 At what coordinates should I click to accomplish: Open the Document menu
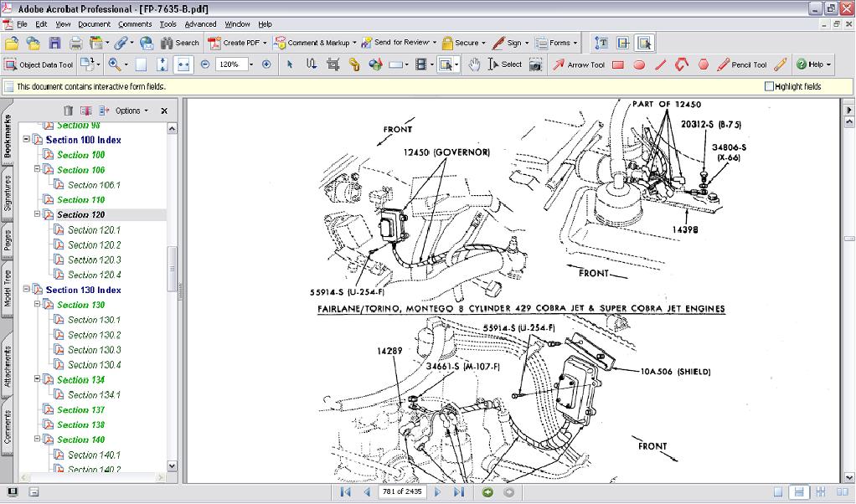click(94, 24)
